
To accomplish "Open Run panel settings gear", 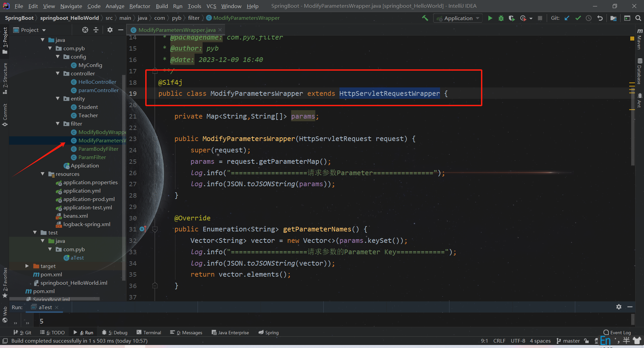I will pos(619,307).
